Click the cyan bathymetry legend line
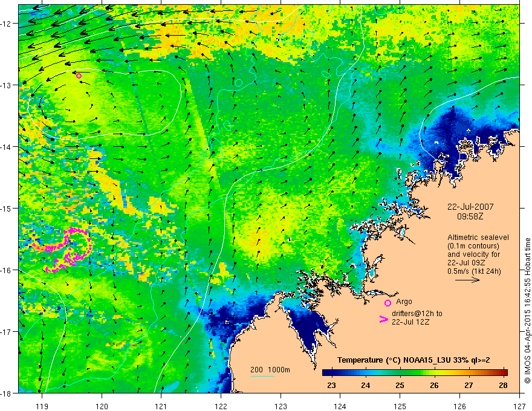The image size is (532, 411). click(262, 376)
